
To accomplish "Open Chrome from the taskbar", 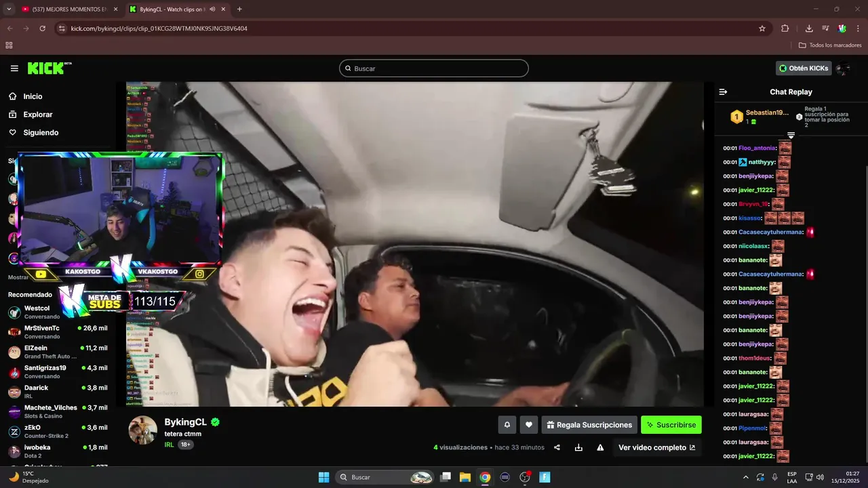I will coord(485,477).
